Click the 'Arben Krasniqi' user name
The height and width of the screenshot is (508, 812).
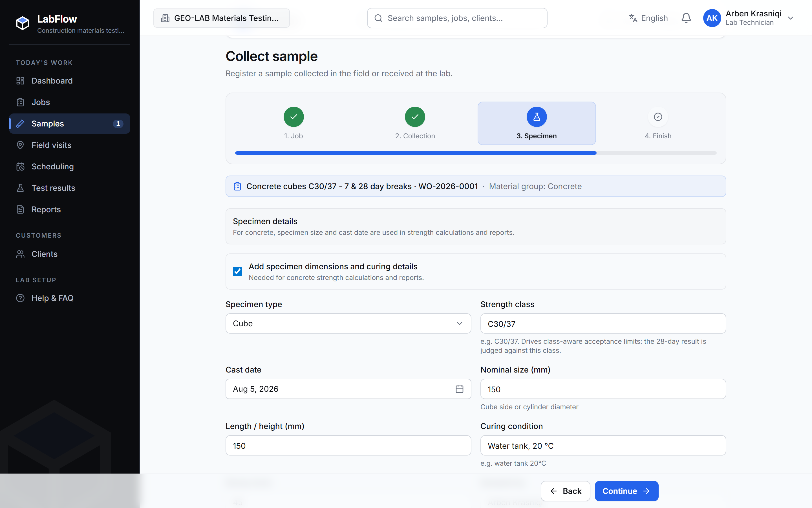click(x=753, y=14)
